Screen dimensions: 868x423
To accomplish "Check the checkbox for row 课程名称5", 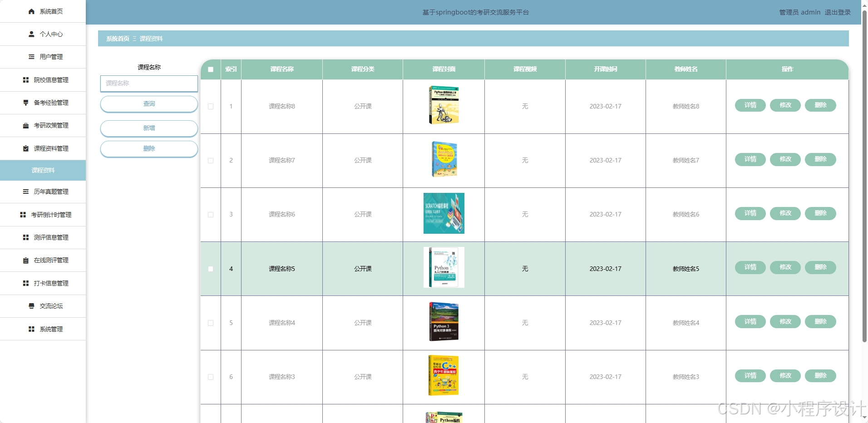I will (x=211, y=269).
